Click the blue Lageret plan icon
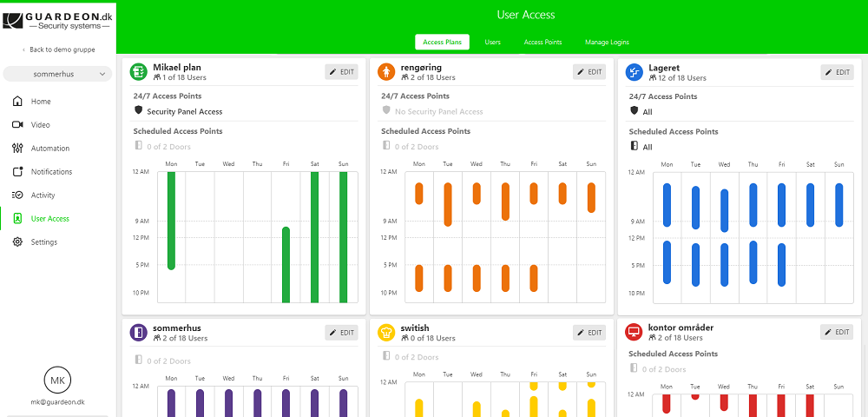 634,72
